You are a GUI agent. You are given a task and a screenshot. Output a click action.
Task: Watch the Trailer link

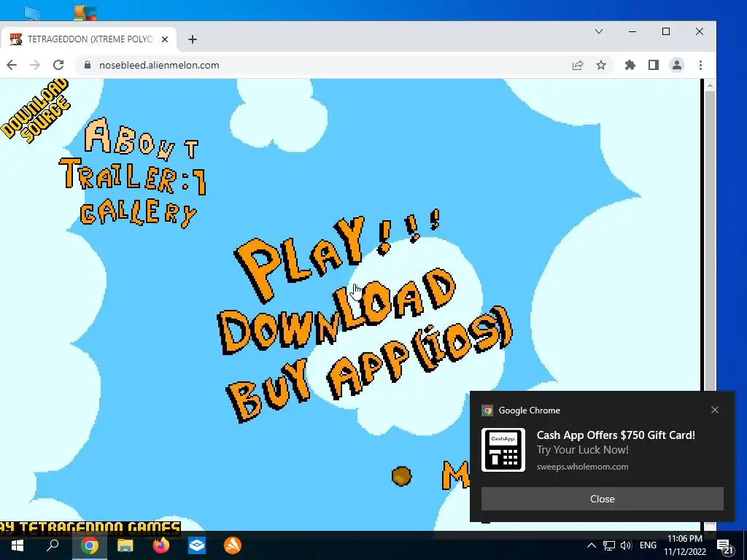pyautogui.click(x=133, y=176)
